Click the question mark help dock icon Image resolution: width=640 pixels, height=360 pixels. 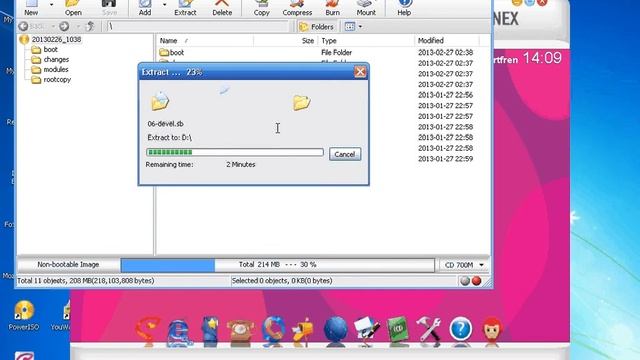[x=461, y=329]
